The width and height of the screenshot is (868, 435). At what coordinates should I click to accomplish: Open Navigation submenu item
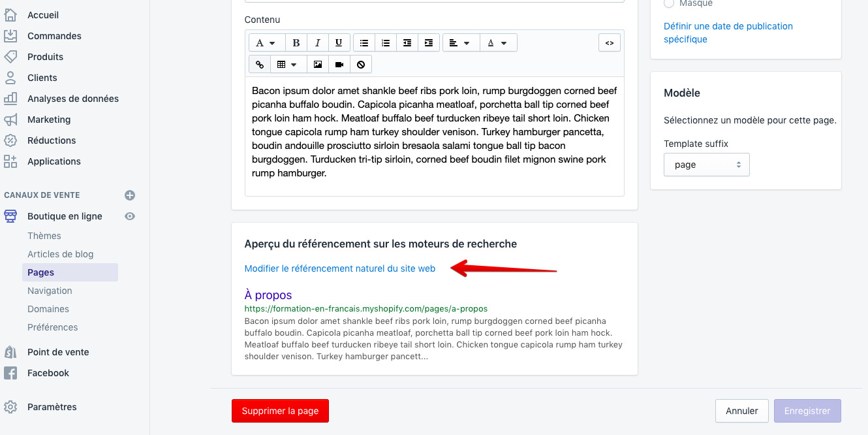pos(50,291)
